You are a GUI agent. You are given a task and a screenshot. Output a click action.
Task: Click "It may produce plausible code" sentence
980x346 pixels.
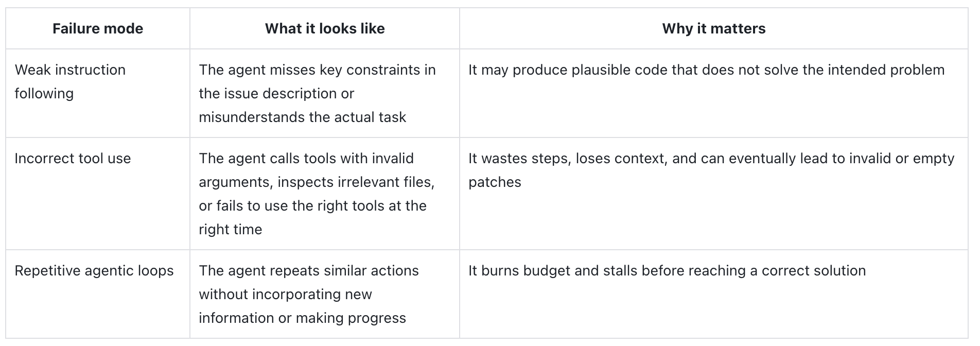coord(706,70)
